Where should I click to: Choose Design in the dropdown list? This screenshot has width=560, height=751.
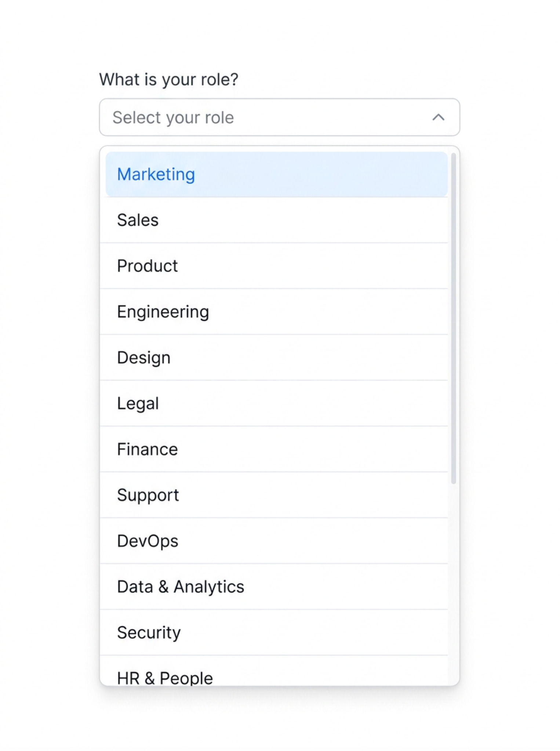pos(274,358)
